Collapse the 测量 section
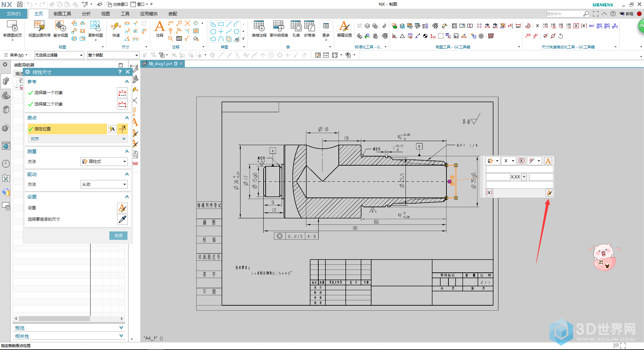The image size is (644, 350). tap(127, 151)
